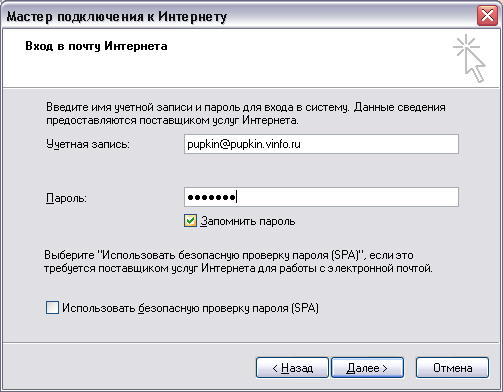Focus the Учетная запись input field
503x392 pixels.
point(321,144)
